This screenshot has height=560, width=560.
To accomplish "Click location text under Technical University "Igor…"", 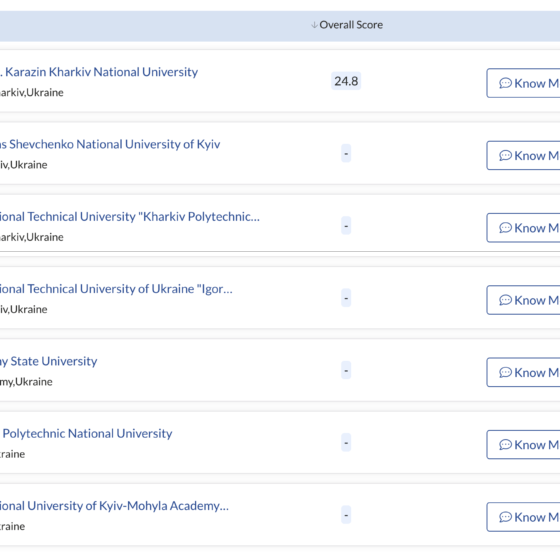I will (24, 309).
